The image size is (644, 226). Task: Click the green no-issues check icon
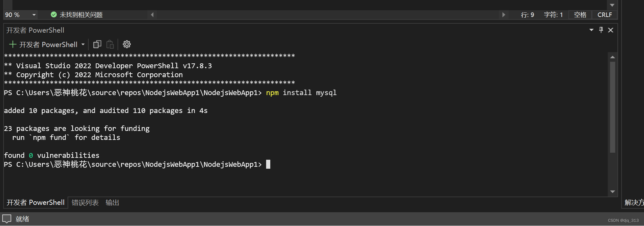[54, 14]
